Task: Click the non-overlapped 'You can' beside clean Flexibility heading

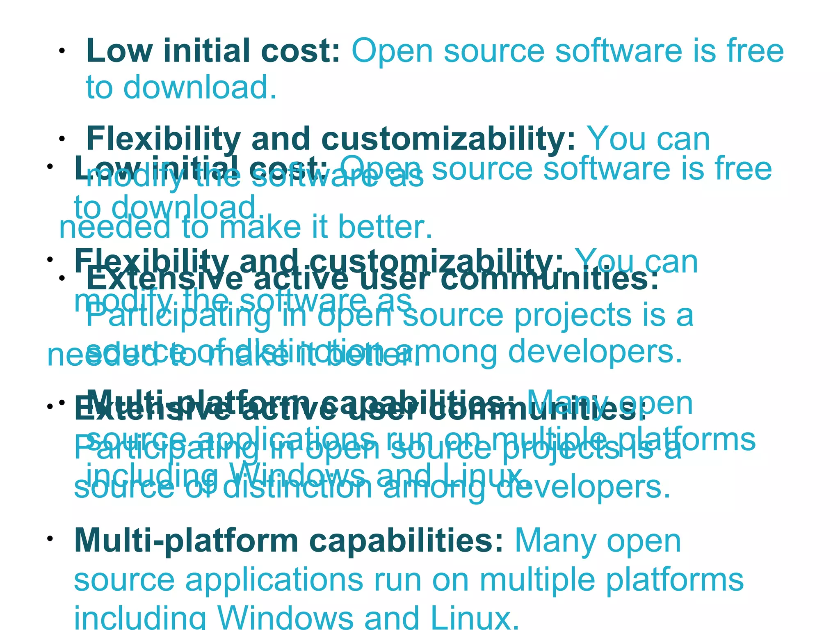Action: pyautogui.click(x=649, y=139)
